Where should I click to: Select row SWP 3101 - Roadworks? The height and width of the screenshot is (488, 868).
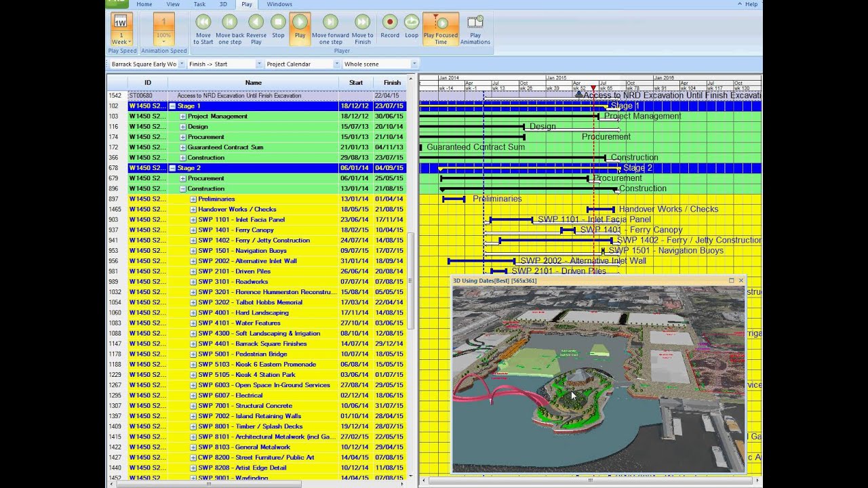pyautogui.click(x=257, y=282)
